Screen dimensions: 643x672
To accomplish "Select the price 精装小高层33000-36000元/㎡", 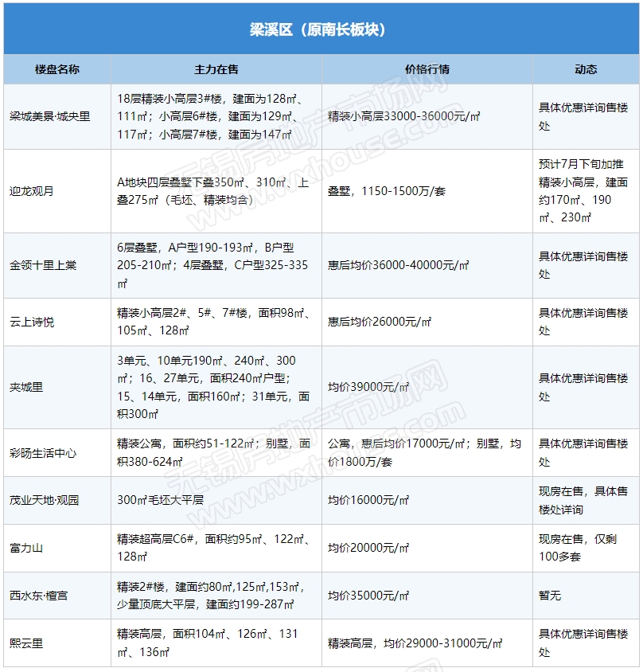I will (x=403, y=116).
